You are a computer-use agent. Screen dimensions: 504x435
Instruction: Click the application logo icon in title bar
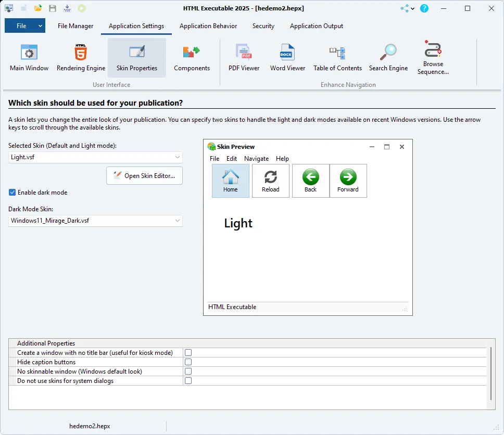click(x=9, y=8)
